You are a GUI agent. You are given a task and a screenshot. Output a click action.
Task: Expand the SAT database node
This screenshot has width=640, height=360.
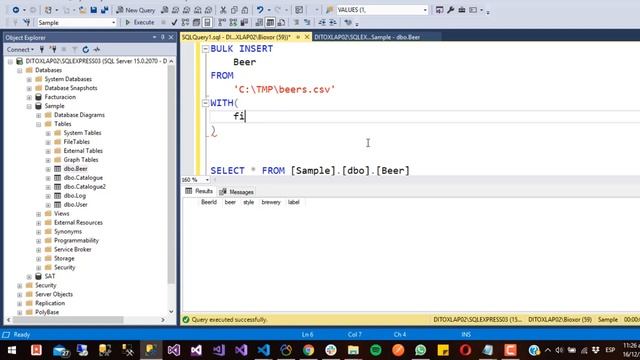tap(29, 277)
